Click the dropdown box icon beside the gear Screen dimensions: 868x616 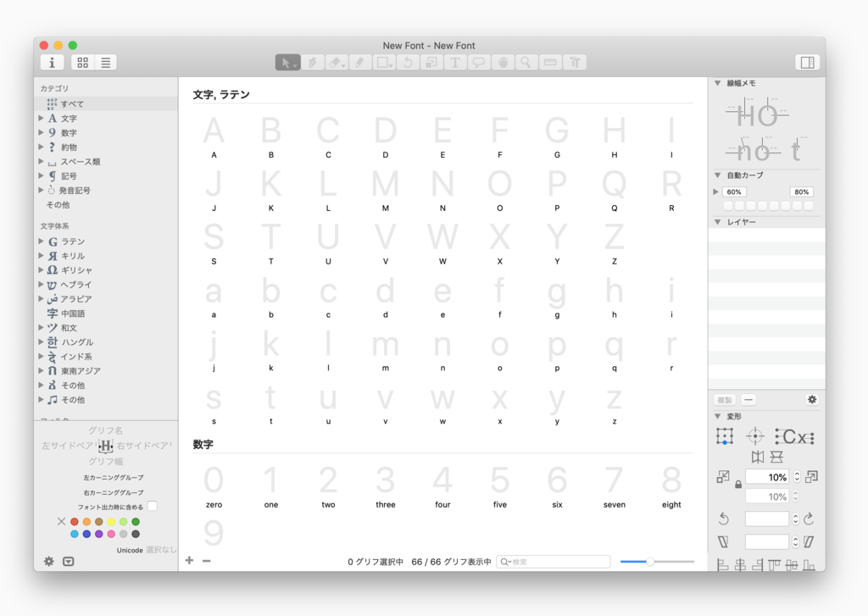[x=68, y=561]
